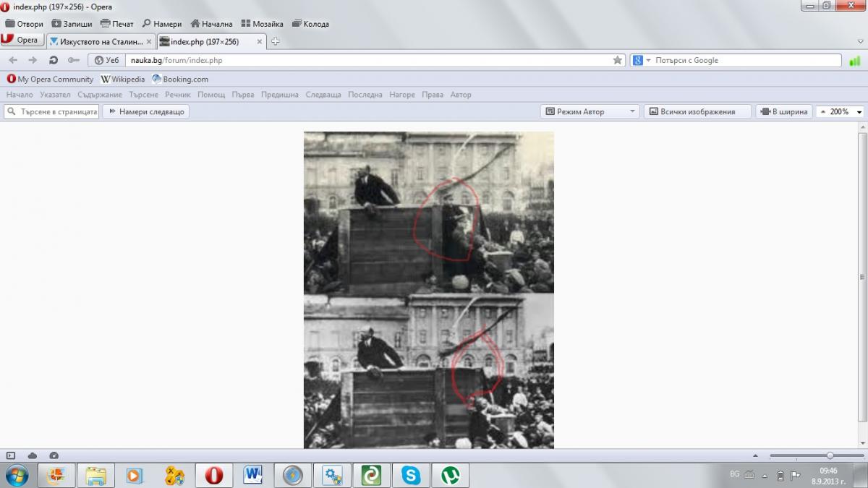
Task: Open Microsoft Word from taskbar
Action: 253,475
